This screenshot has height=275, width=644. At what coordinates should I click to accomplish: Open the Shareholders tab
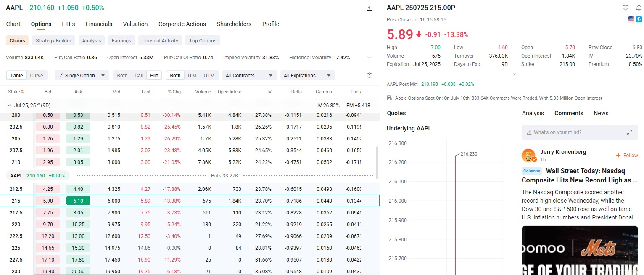234,24
